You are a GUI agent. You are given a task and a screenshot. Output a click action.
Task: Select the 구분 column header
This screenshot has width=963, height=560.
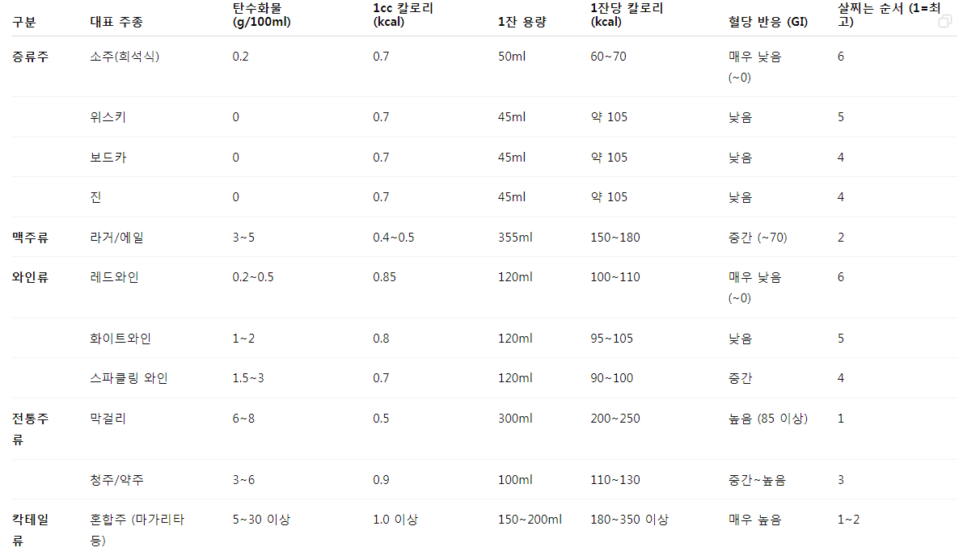point(24,22)
